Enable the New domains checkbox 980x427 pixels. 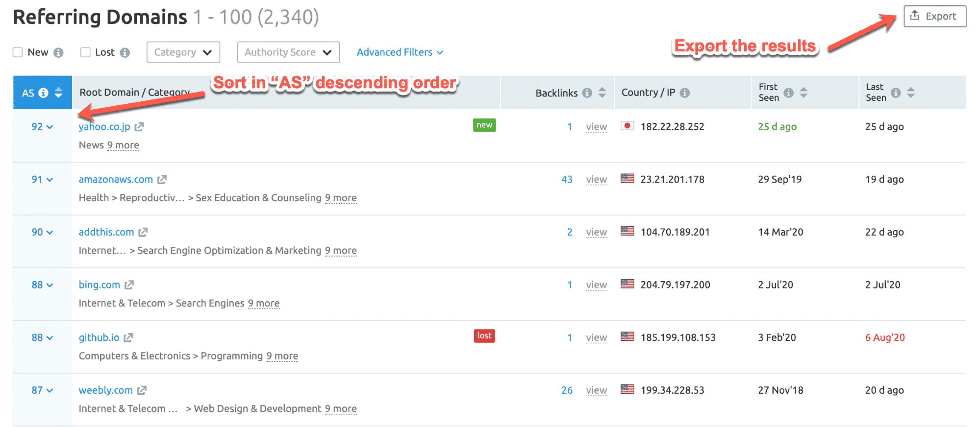pyautogui.click(x=18, y=52)
